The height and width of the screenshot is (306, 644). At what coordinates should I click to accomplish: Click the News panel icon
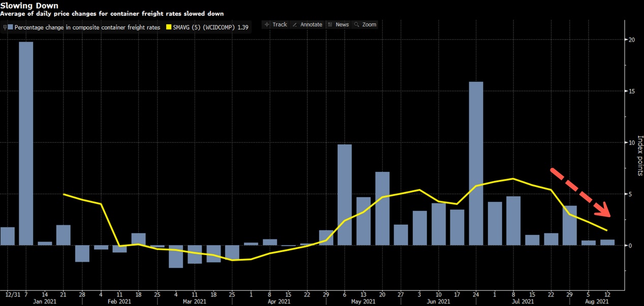point(330,24)
